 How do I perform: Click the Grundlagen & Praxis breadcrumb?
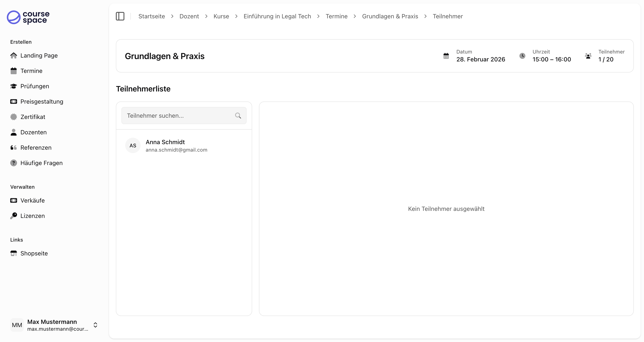tap(390, 16)
